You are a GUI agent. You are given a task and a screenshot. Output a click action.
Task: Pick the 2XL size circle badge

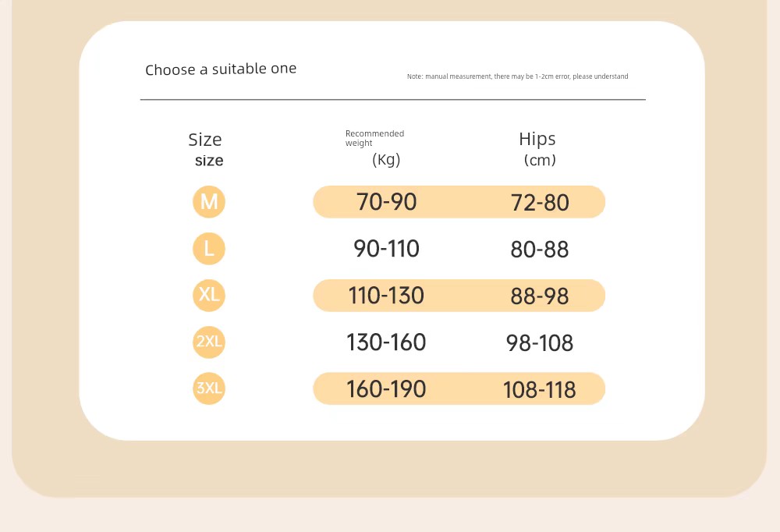pyautogui.click(x=209, y=342)
